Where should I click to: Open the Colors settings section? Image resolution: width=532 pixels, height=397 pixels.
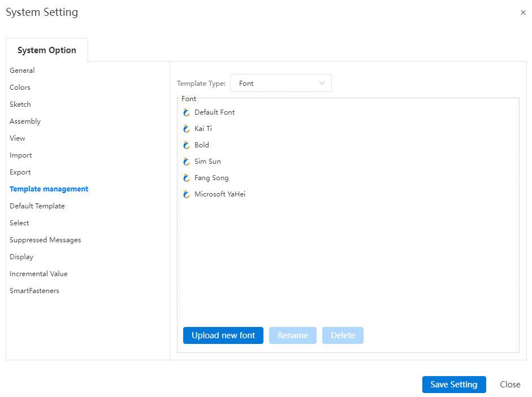(20, 88)
